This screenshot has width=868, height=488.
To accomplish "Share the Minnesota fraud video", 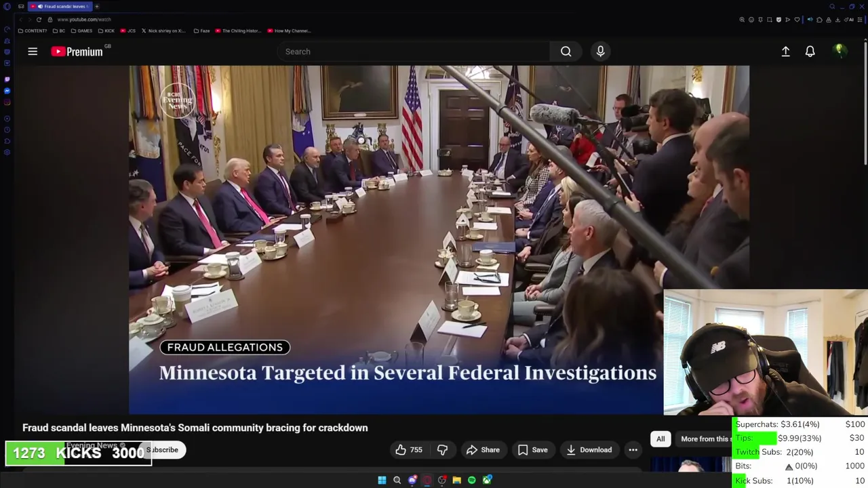I will (483, 449).
